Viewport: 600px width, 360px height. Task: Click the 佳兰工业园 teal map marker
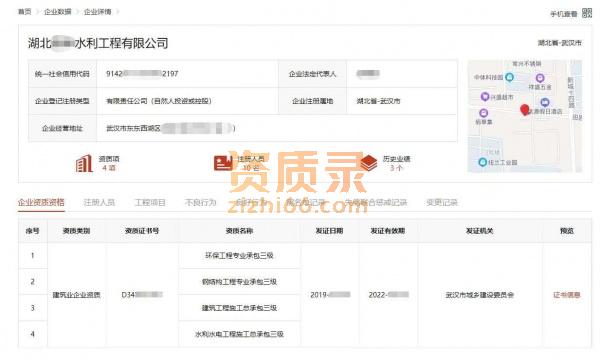coord(483,162)
